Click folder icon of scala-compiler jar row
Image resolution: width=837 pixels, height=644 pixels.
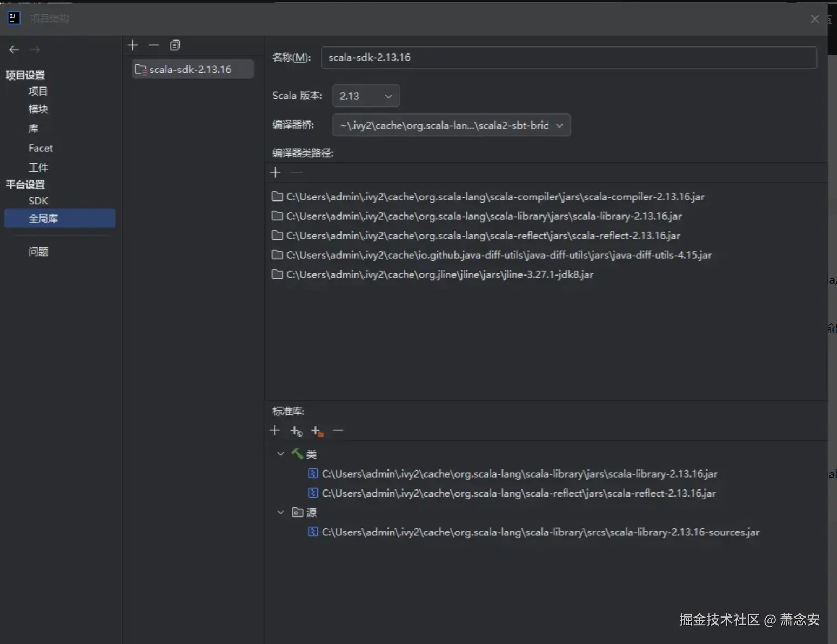(277, 197)
